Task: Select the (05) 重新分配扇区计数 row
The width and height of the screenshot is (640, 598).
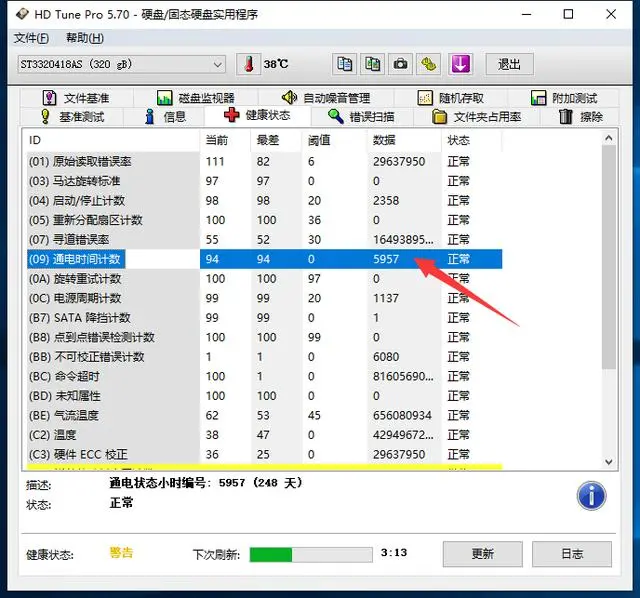Action: tap(264, 220)
